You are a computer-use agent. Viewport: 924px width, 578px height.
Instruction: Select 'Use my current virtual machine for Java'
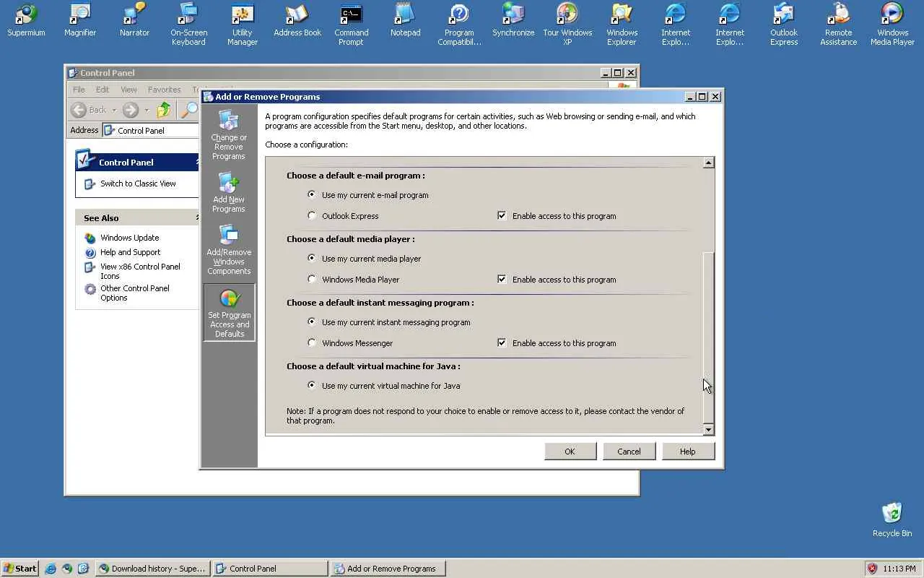pos(312,385)
